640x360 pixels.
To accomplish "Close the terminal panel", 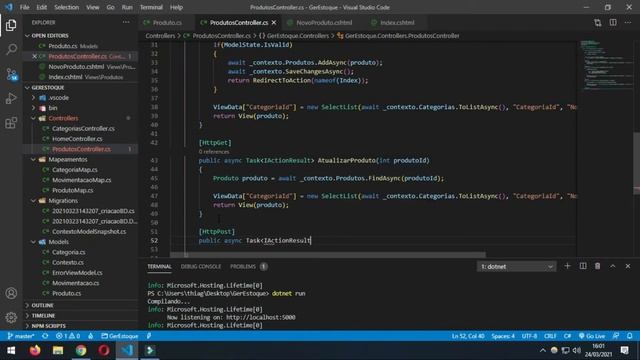I will (x=628, y=266).
